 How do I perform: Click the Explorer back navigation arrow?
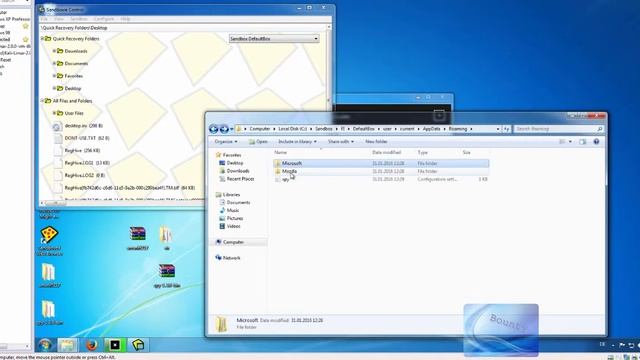tap(213, 129)
